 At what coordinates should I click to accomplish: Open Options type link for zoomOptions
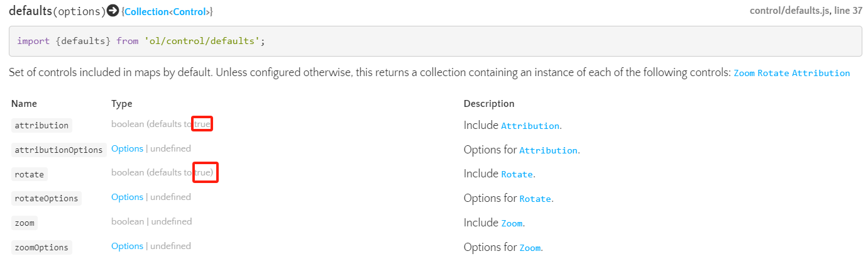(127, 247)
